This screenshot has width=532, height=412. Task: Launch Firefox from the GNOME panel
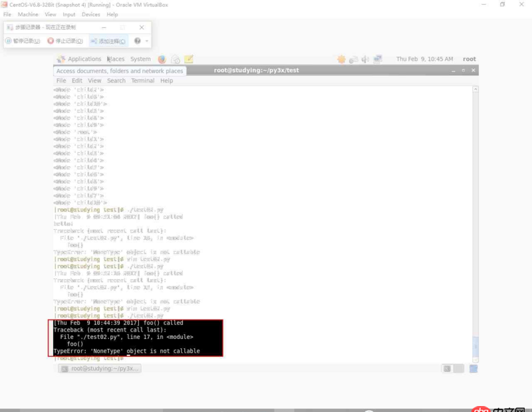pyautogui.click(x=162, y=59)
